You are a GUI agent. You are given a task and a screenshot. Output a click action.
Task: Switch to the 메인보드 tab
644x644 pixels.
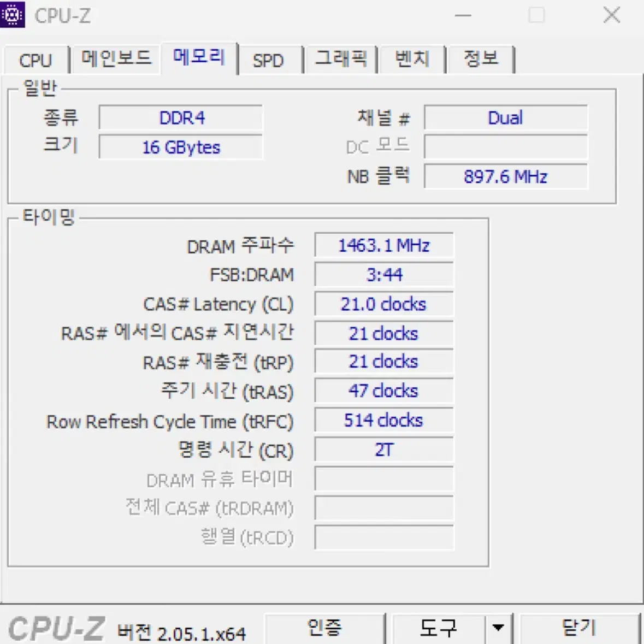click(116, 58)
